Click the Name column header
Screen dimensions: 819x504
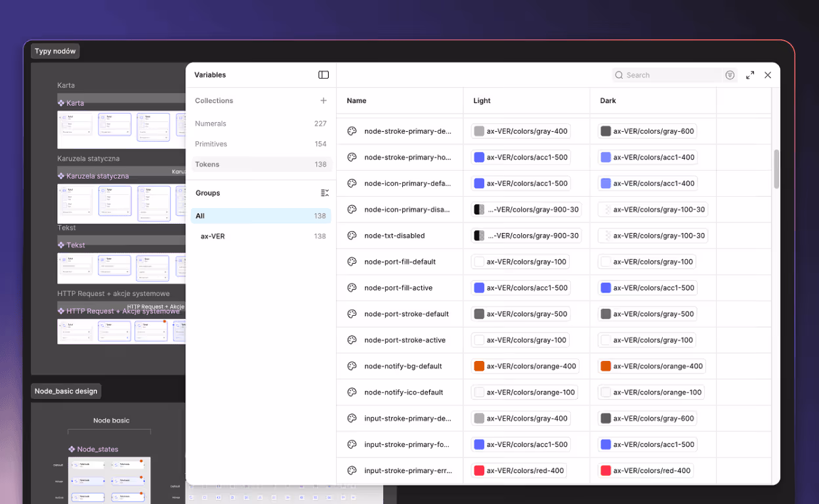pos(356,101)
